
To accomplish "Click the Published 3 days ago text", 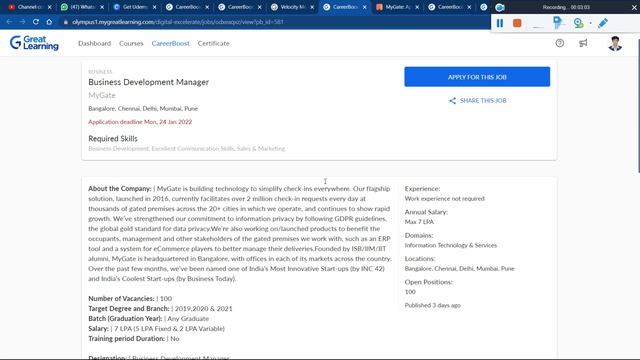I will 433,305.
